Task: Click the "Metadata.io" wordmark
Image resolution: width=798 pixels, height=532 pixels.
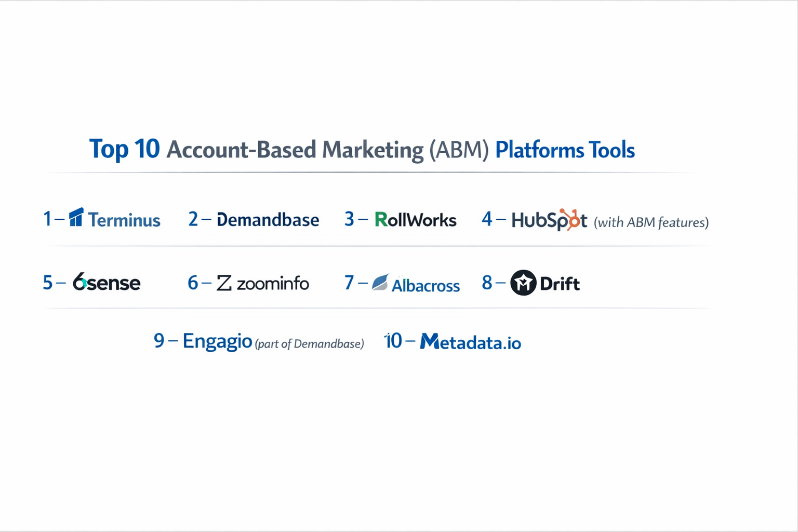Action: [x=471, y=342]
